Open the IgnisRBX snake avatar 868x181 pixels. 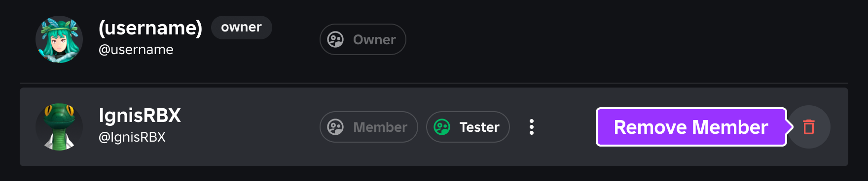tap(59, 127)
